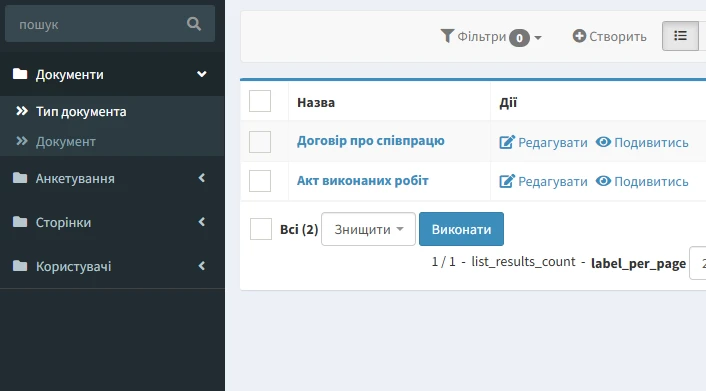Click the Документи folder icon
Image resolution: width=706 pixels, height=391 pixels.
[20, 74]
